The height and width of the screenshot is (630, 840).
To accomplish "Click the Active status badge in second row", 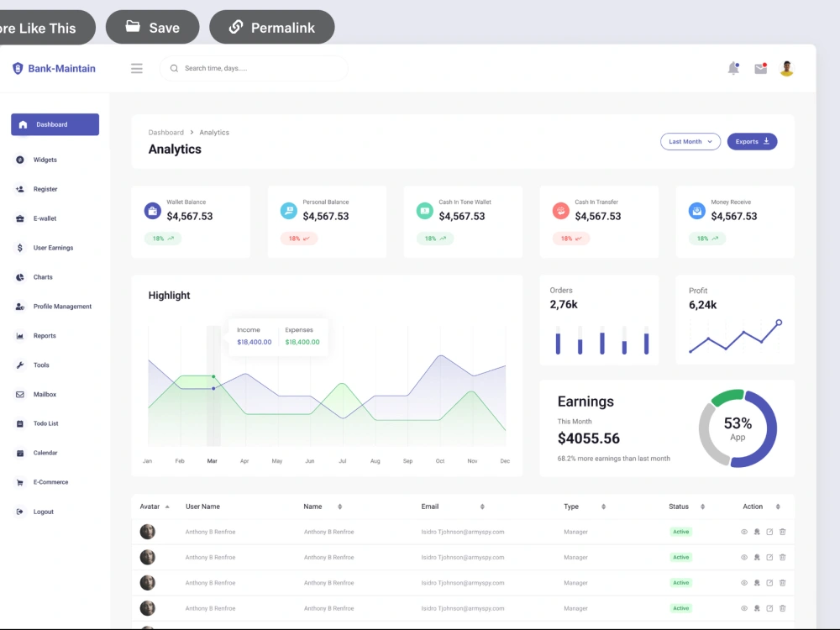I will (681, 557).
